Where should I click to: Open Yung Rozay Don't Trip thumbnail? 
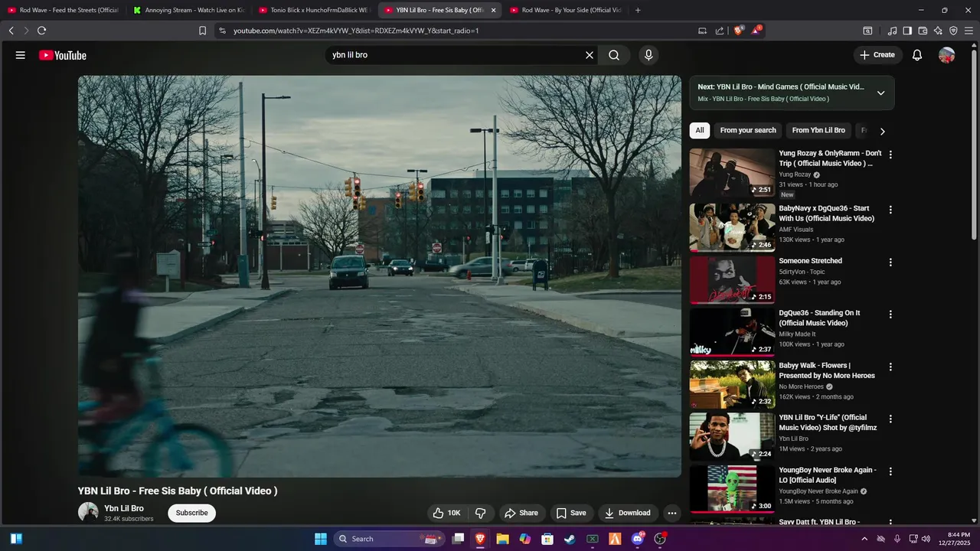732,173
